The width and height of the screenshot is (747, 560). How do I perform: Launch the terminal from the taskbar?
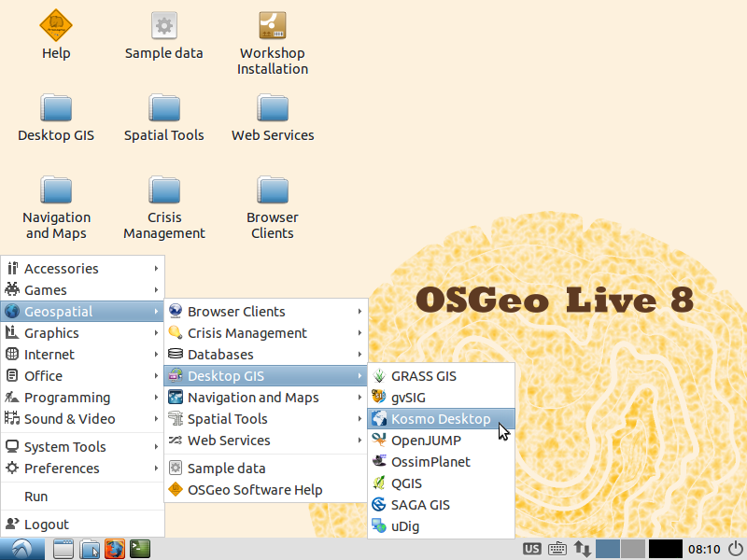tap(140, 549)
